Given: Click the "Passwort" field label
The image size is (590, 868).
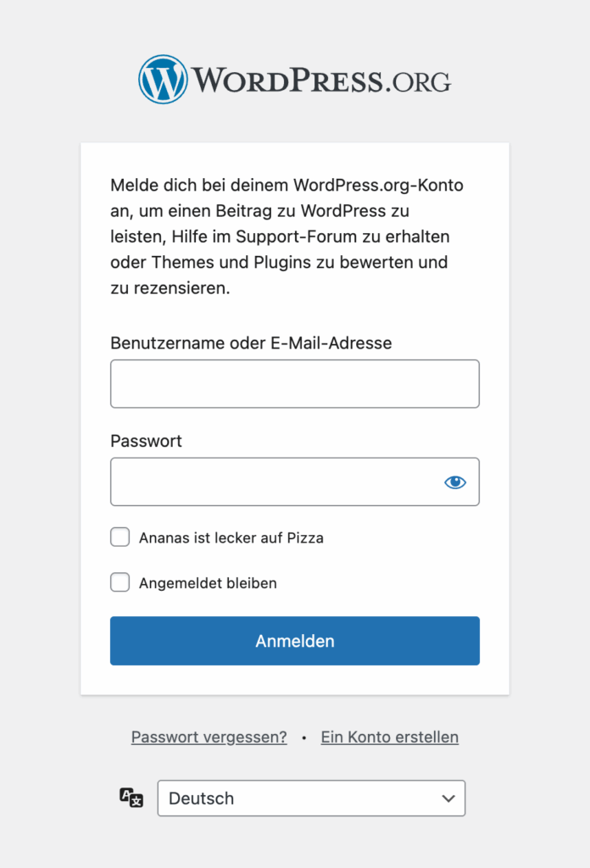Looking at the screenshot, I should 146,442.
